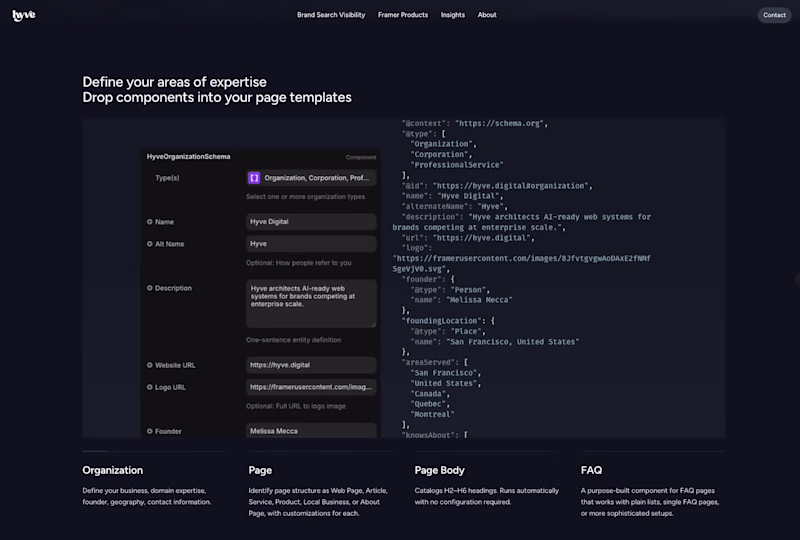800x540 pixels.
Task: Click the plus icon beside Name
Action: click(x=149, y=222)
